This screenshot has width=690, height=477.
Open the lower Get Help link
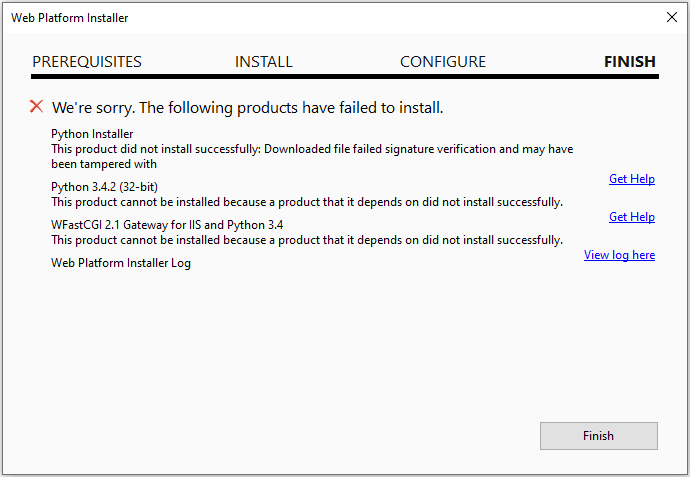tap(632, 217)
